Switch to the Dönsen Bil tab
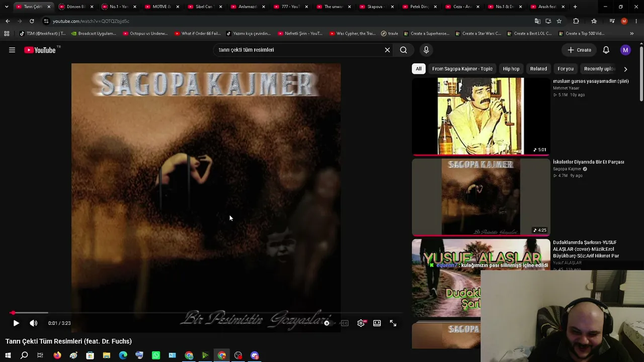Screen dimensions: 644x362 76,7
